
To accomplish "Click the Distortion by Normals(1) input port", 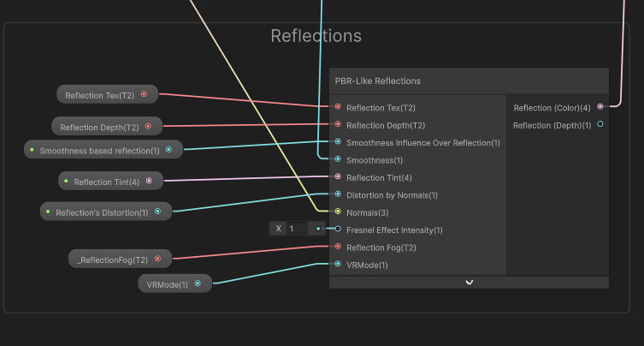I will pyautogui.click(x=338, y=194).
